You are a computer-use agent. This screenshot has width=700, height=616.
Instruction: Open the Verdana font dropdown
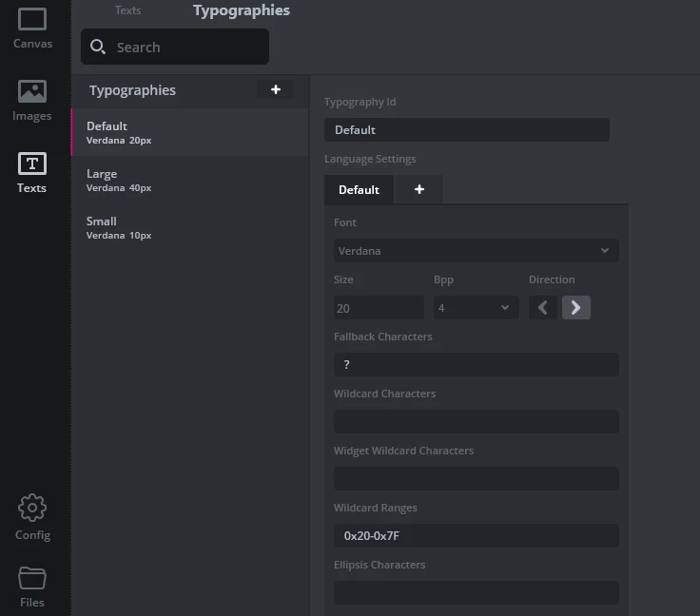point(476,251)
